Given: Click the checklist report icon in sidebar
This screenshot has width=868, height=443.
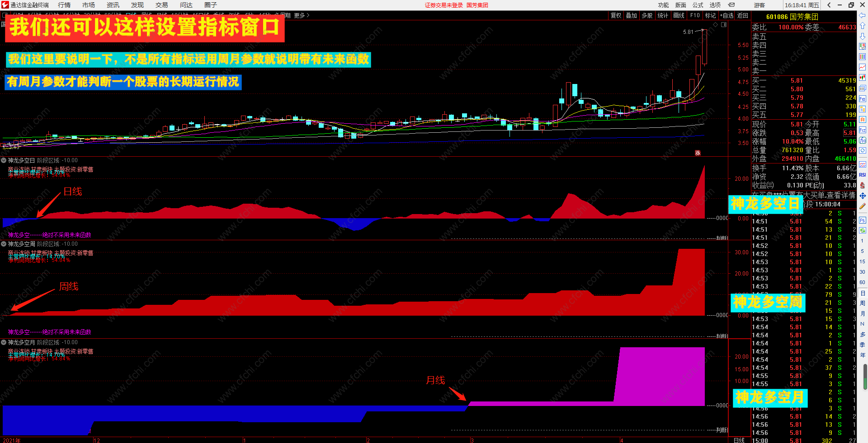Looking at the screenshot, I should tap(862, 47).
